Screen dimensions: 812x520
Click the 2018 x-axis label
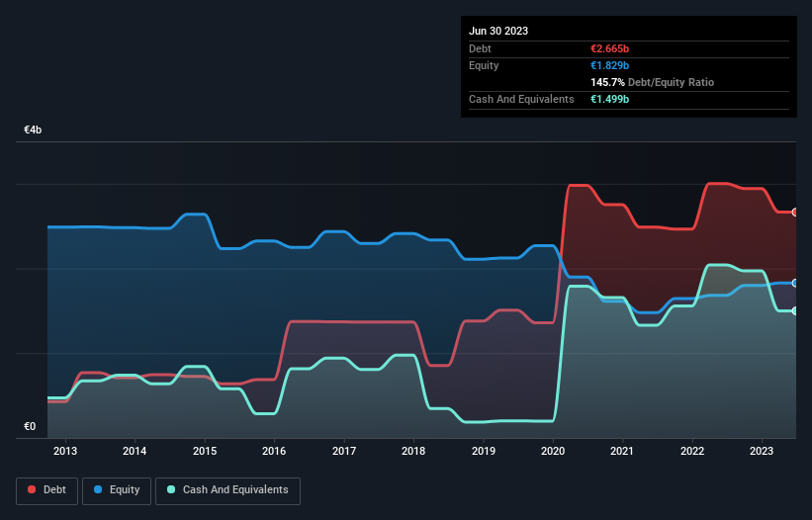[413, 451]
